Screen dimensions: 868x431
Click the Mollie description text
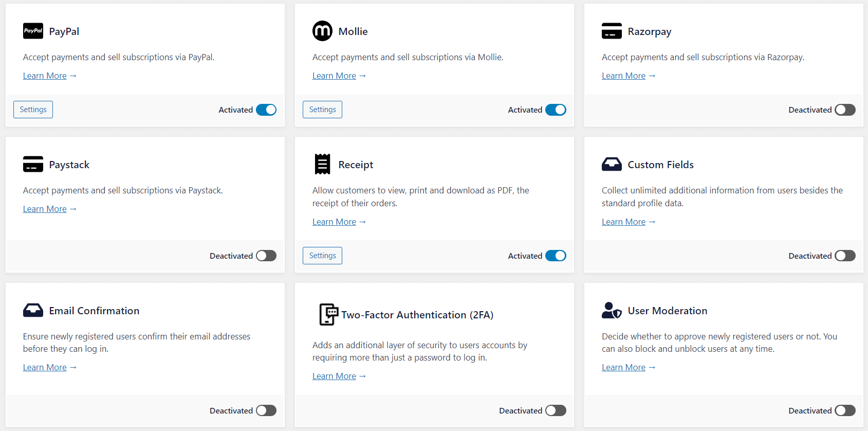point(408,57)
